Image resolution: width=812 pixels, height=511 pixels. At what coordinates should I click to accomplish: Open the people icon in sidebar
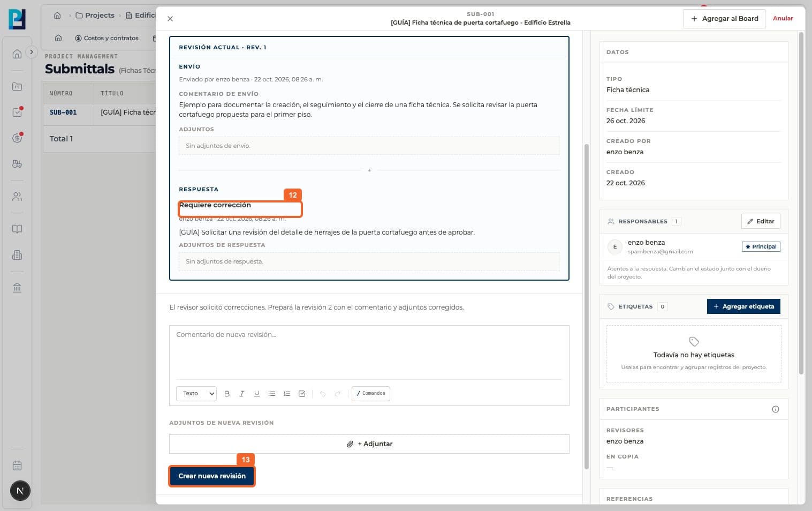(17, 197)
